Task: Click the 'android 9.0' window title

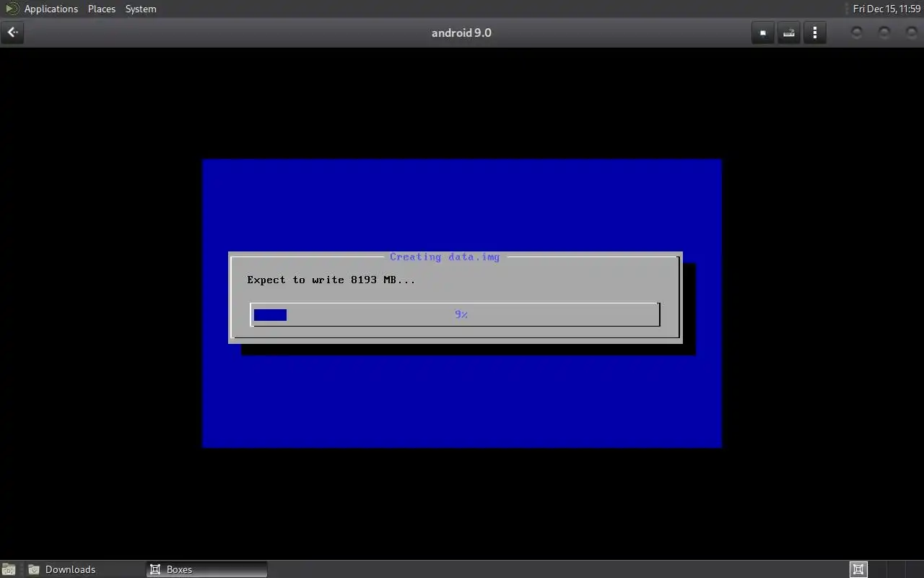Action: (461, 33)
